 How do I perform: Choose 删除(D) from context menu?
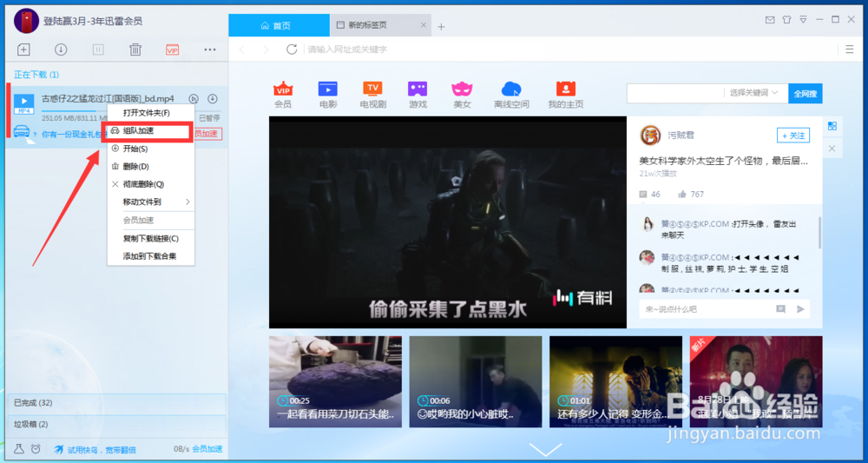(150, 167)
